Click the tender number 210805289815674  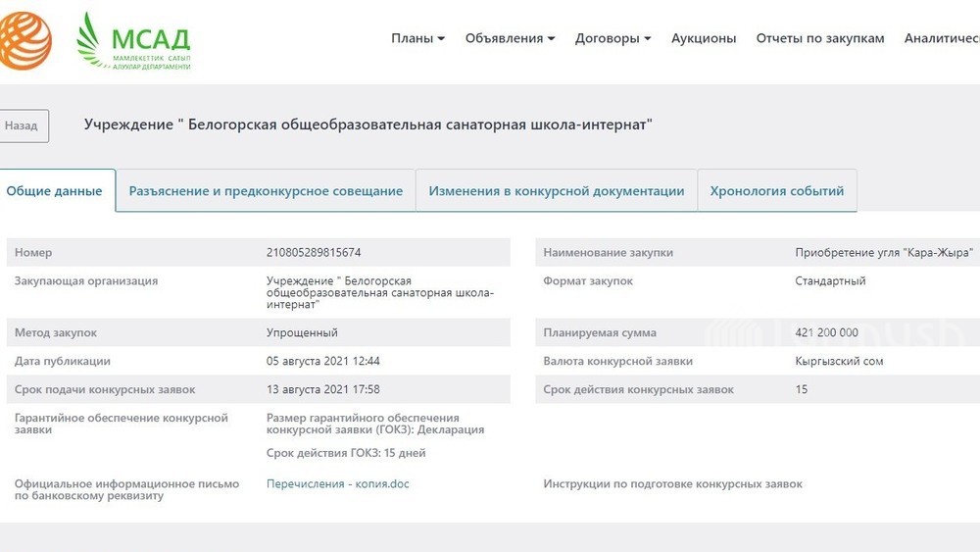[314, 253]
